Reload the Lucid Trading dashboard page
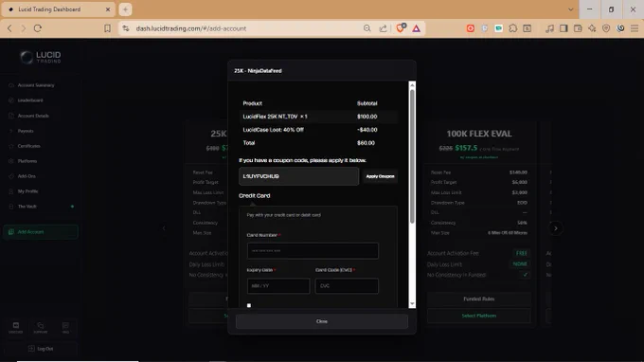Viewport: 644px width, 362px height. (38, 28)
